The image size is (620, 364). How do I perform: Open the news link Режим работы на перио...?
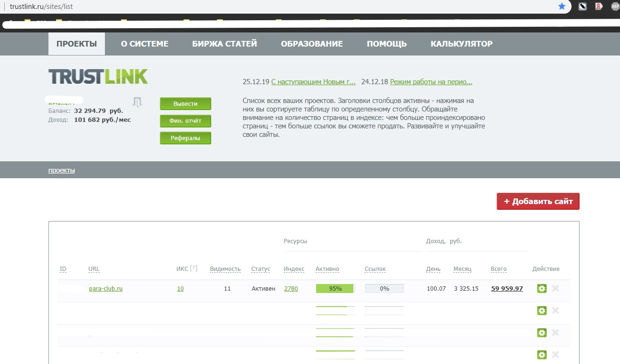click(x=431, y=82)
